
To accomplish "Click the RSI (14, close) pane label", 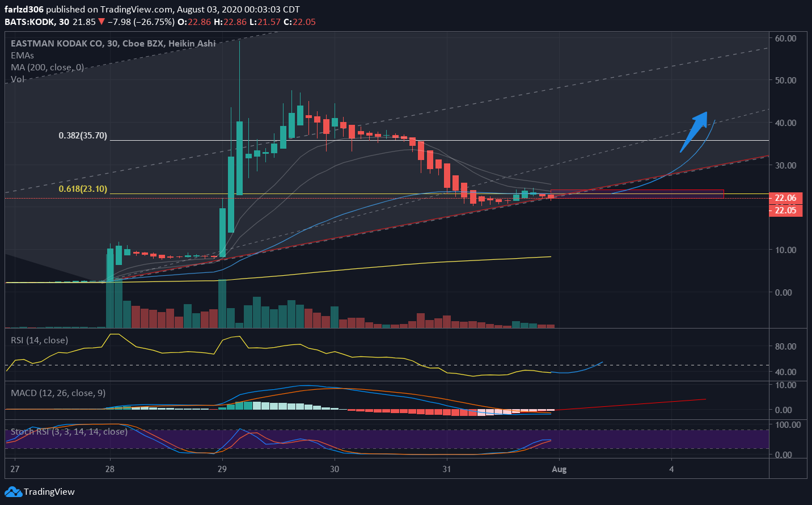I will (x=39, y=340).
